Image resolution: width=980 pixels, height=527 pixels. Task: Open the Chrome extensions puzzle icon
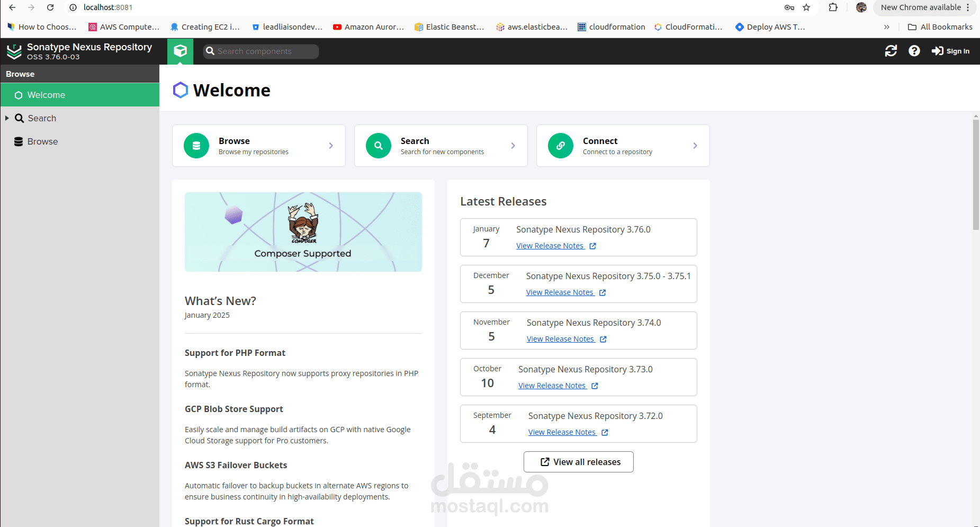pos(833,7)
